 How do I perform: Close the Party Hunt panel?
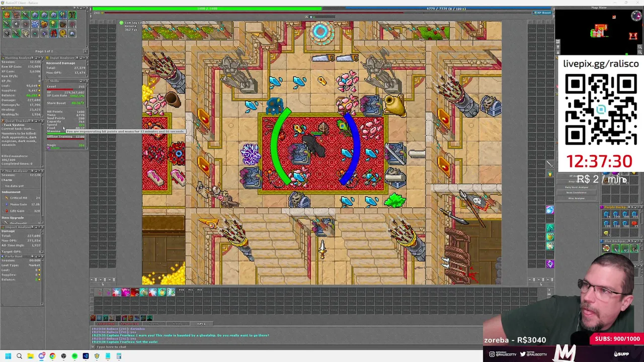[x=42, y=256]
